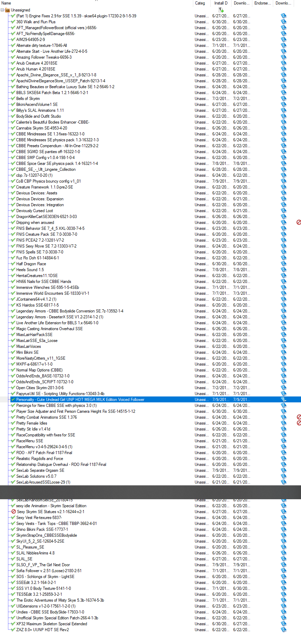
Task: Select Sofia Follower v.2.51 (Loose)
Action: (x=49, y=571)
